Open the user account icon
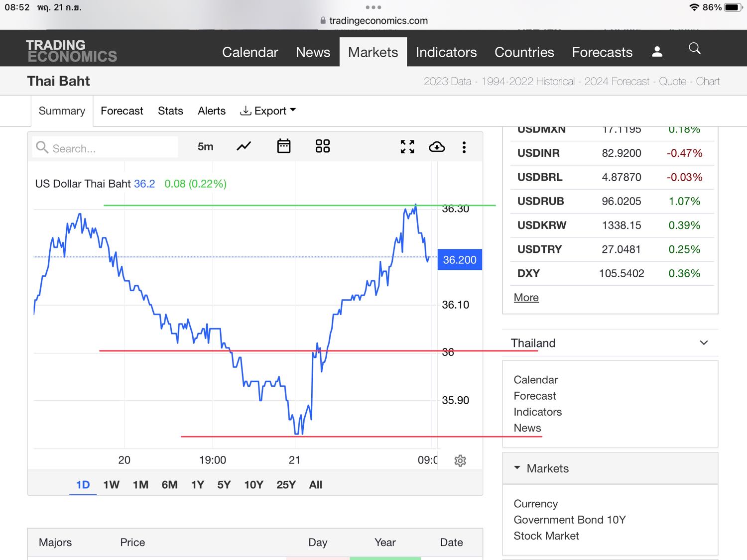 (657, 51)
